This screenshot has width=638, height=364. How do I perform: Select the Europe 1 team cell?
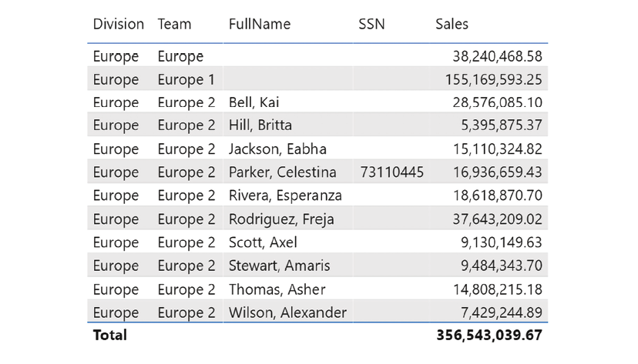186,79
